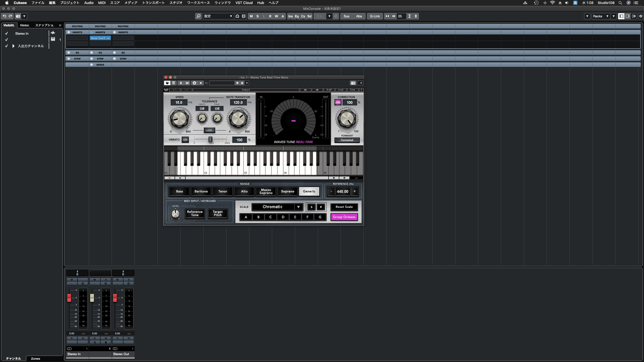Viewport: 644px width, 362px height.
Task: Click the Waves redo arrow button
Action: (x=186, y=90)
